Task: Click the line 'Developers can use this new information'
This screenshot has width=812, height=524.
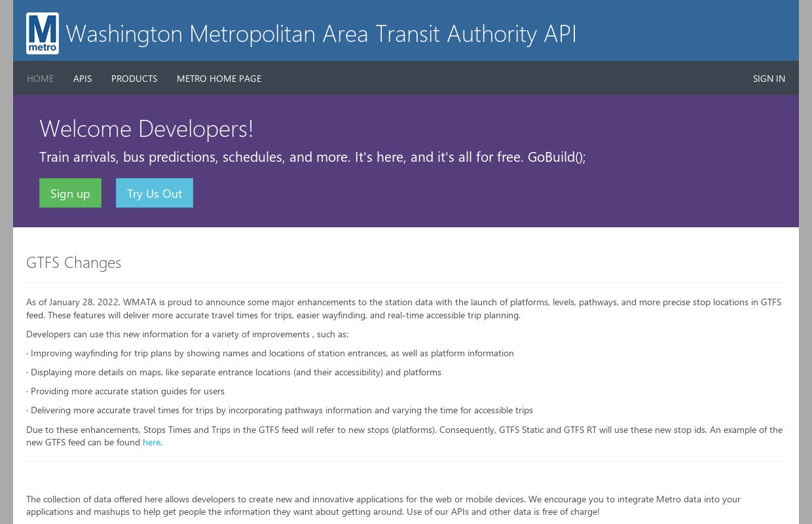Action: coord(187,334)
